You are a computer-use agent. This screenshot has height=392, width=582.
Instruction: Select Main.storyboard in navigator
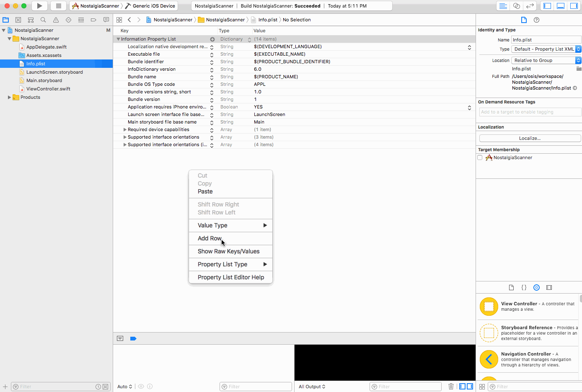44,80
